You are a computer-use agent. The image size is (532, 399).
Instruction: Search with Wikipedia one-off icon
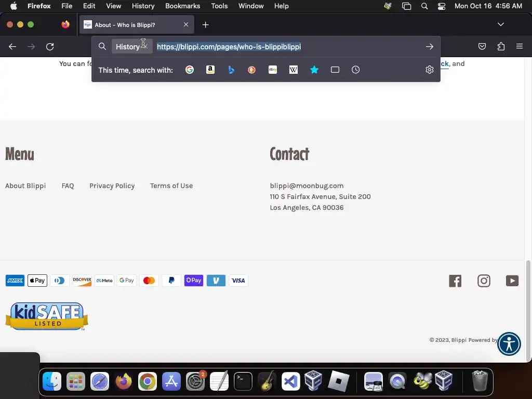click(294, 70)
